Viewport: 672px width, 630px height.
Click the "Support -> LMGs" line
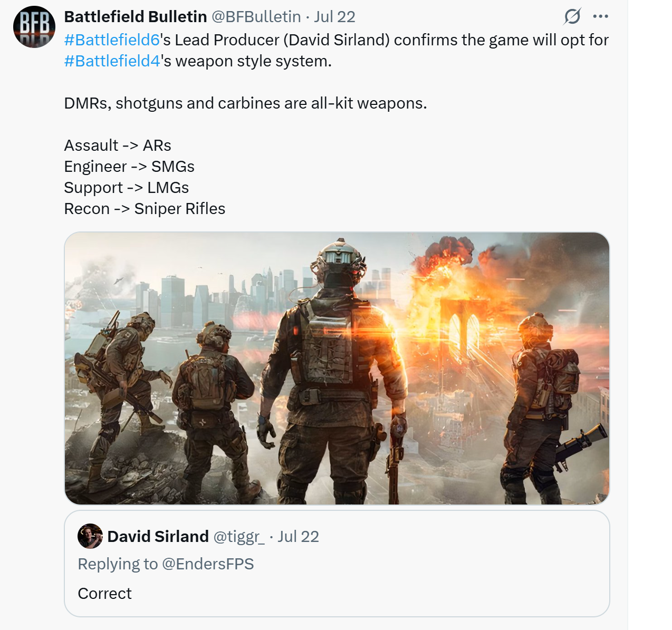pyautogui.click(x=126, y=188)
